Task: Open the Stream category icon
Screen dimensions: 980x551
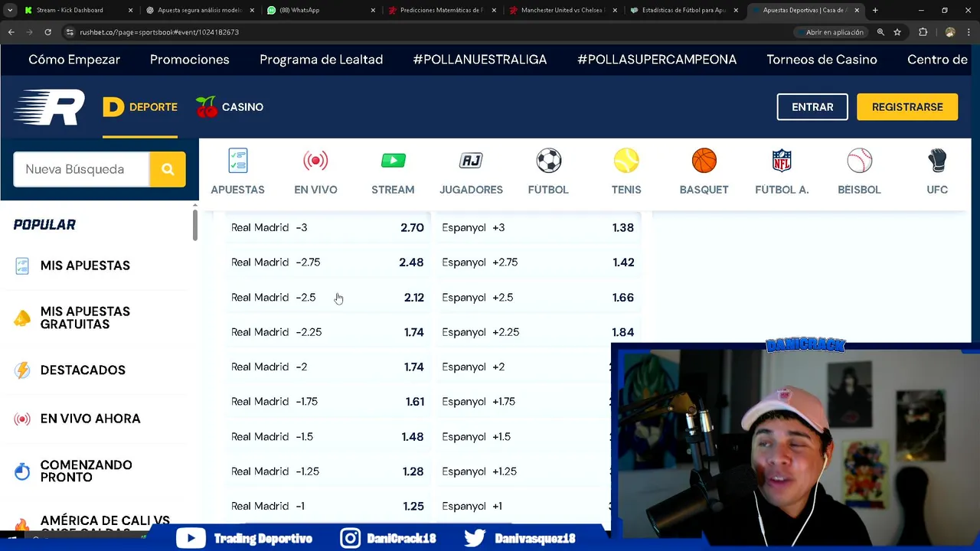Action: (393, 161)
